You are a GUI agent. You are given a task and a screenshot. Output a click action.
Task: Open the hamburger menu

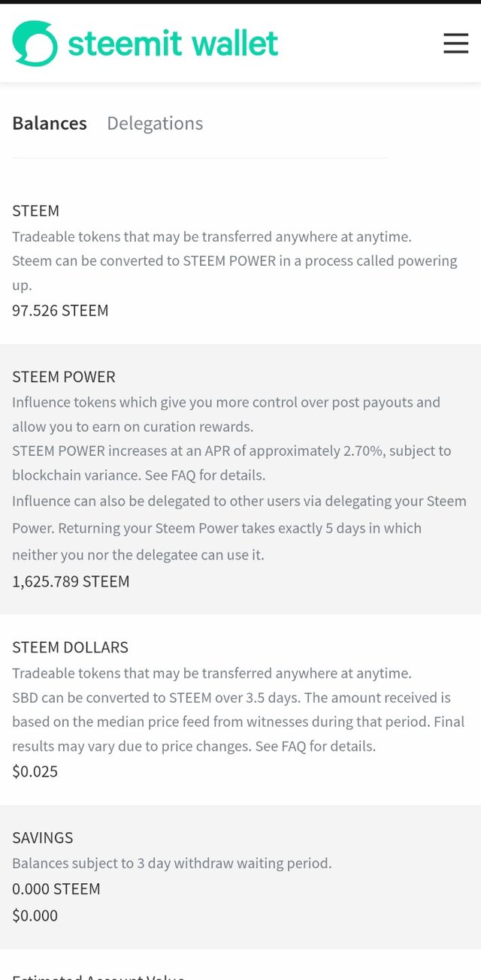[x=455, y=44]
